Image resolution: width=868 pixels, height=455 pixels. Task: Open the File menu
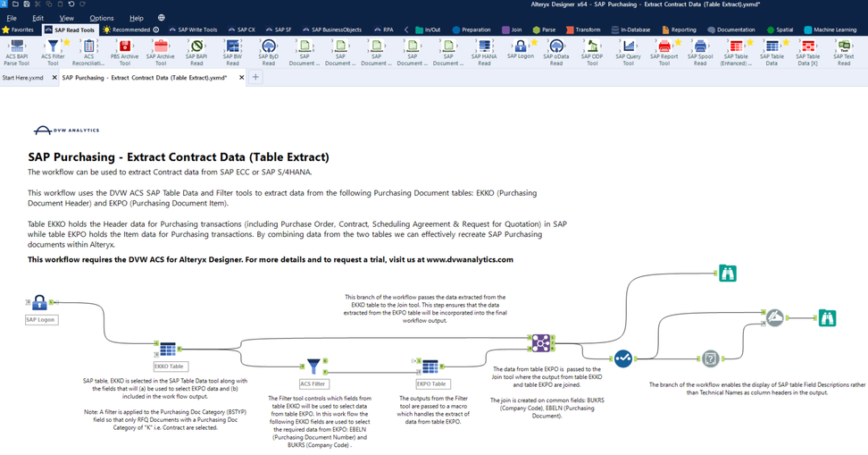12,18
